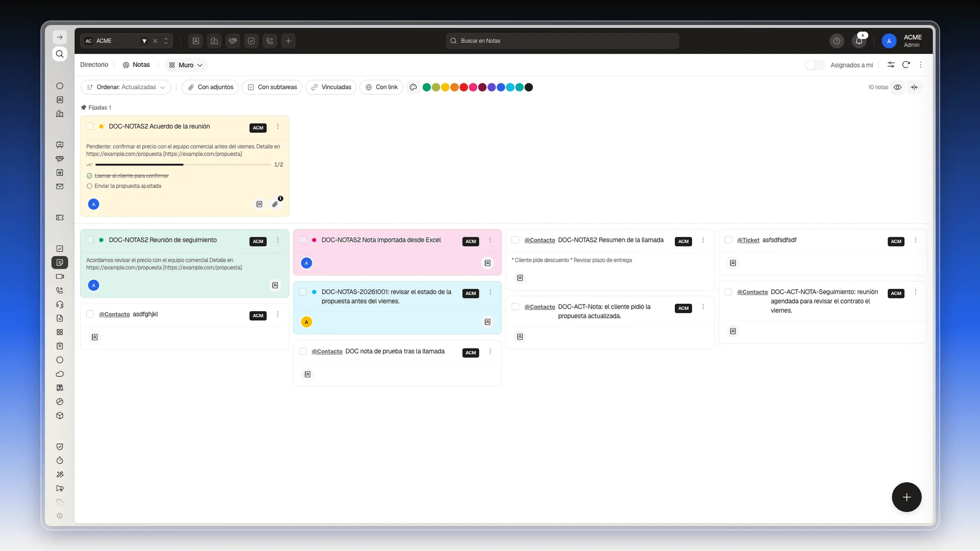The image size is (980, 551).
Task: Select the Notas tab
Action: click(136, 65)
